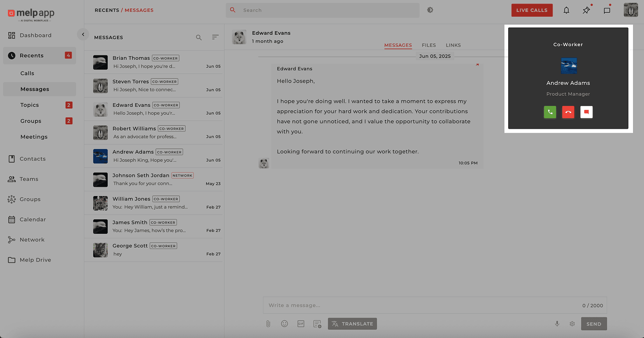The image size is (644, 338).
Task: Click the Write a message field
Action: [418, 305]
